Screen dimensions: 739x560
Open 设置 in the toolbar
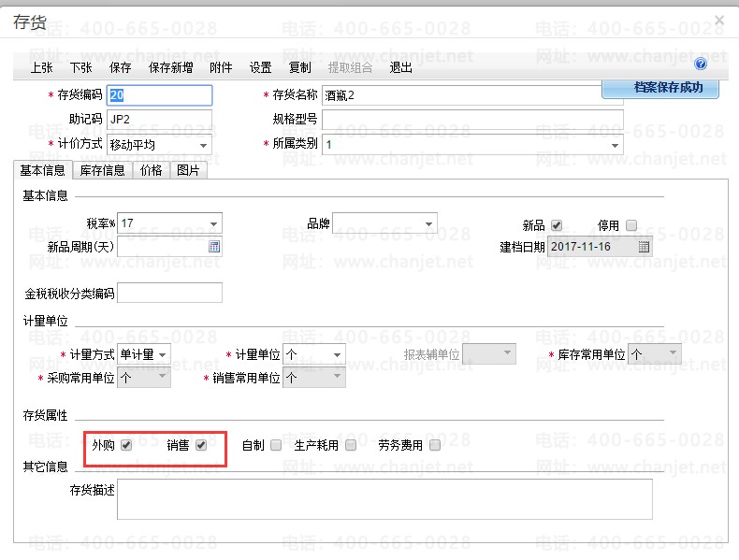tap(261, 68)
